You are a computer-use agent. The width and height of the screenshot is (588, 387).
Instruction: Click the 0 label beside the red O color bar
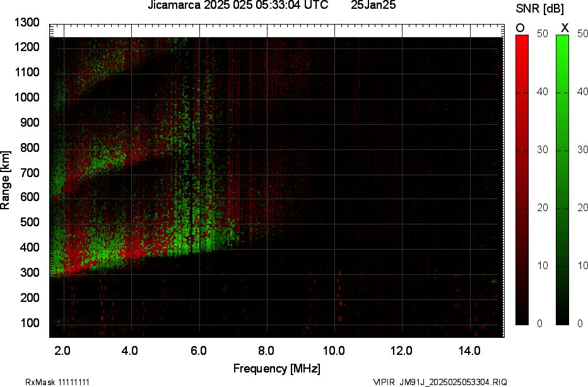539,324
